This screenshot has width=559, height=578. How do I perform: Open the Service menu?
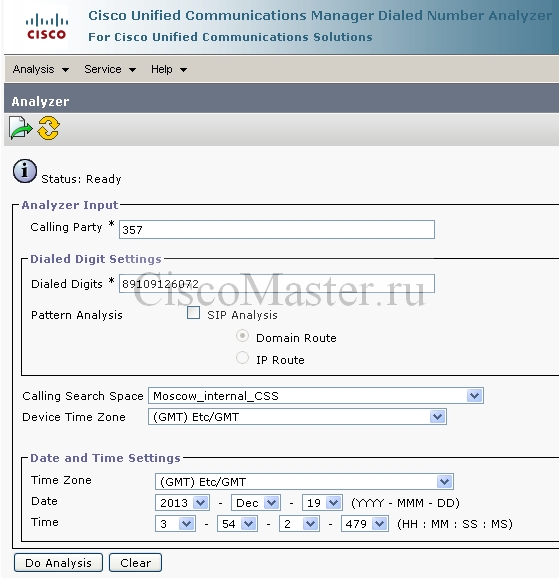coord(110,69)
